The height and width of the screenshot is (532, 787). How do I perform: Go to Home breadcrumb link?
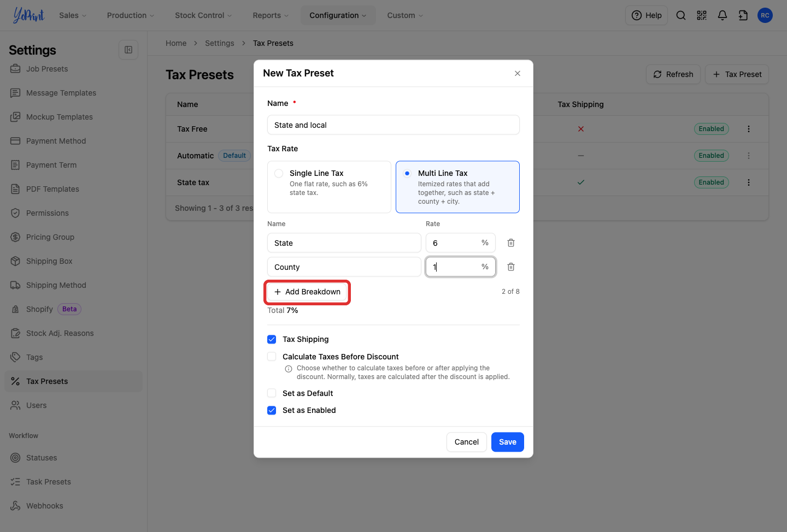(x=176, y=43)
